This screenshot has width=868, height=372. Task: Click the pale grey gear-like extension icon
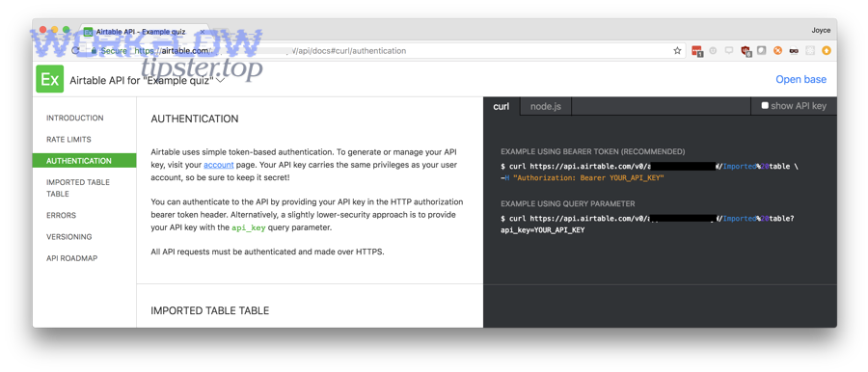click(810, 50)
